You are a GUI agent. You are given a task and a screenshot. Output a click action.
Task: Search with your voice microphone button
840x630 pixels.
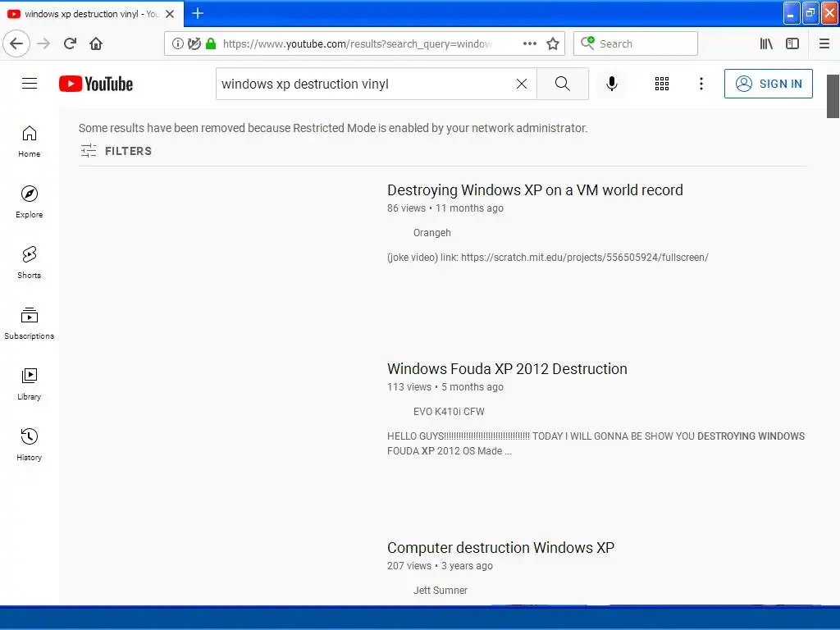click(x=611, y=84)
